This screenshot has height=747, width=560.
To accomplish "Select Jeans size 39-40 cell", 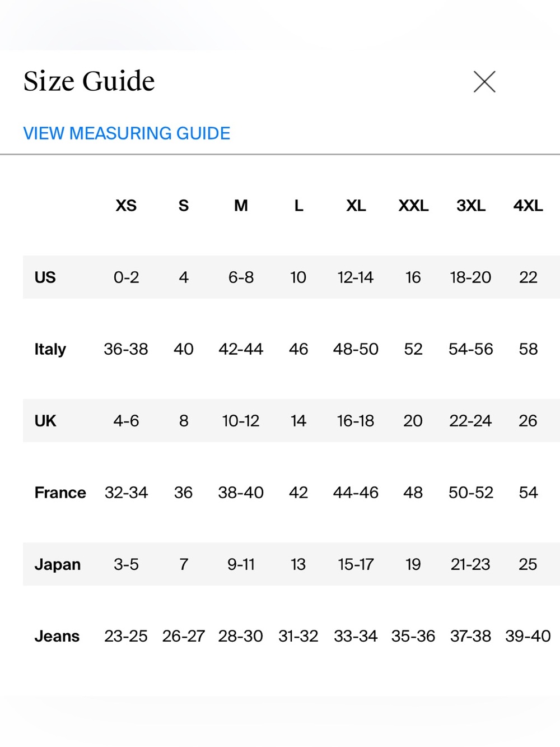I will pos(528,636).
